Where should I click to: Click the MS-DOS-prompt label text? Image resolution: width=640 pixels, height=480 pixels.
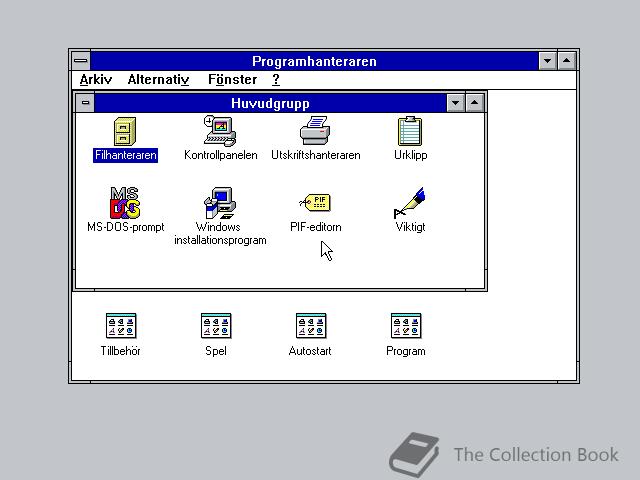click(126, 227)
